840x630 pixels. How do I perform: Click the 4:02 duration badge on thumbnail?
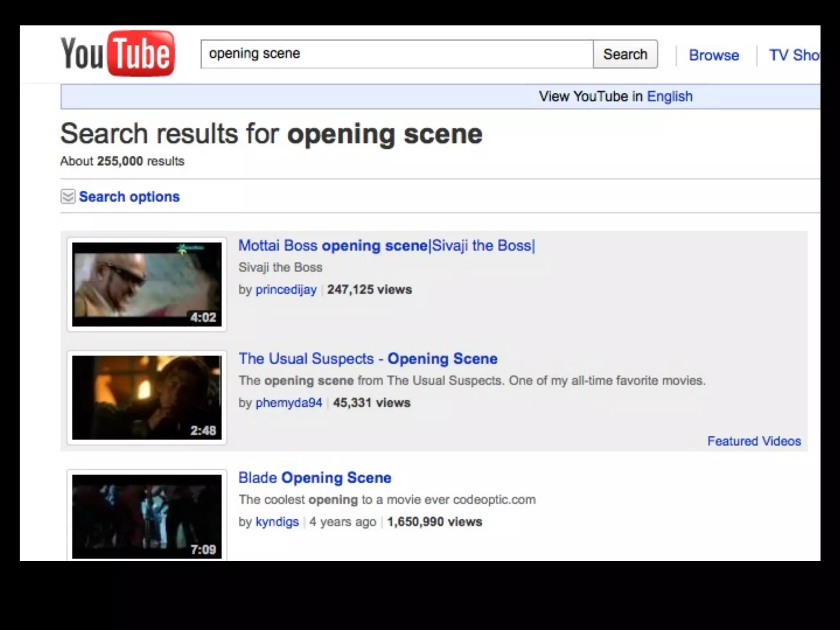tap(203, 317)
